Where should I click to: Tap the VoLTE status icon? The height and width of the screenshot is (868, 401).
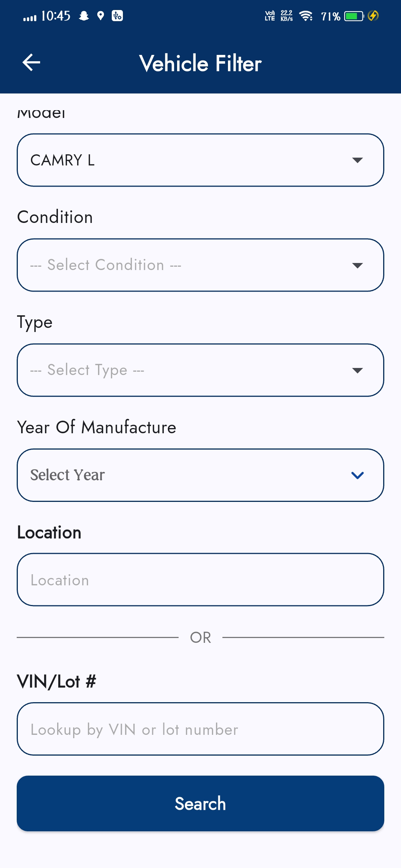(270, 16)
